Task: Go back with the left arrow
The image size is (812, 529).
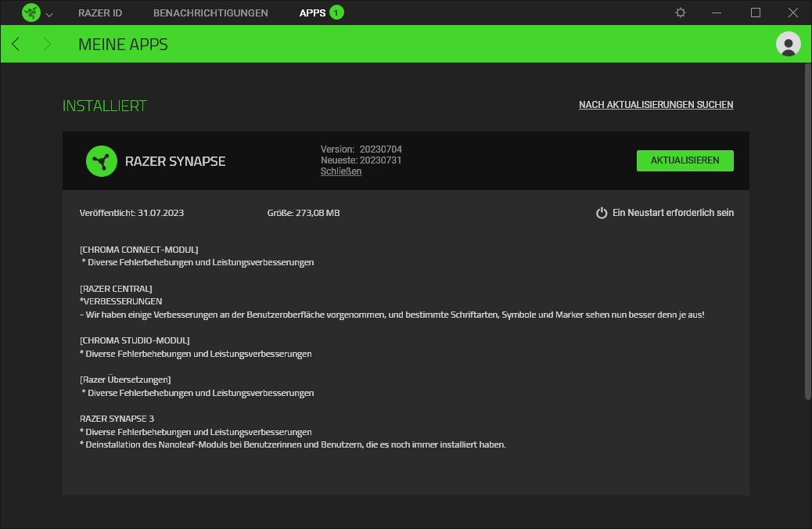Action: coord(16,44)
